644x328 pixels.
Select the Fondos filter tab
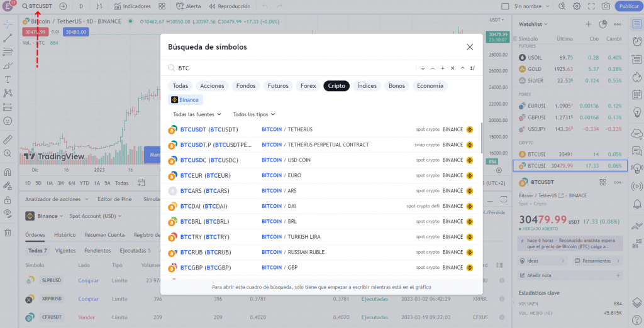(246, 86)
